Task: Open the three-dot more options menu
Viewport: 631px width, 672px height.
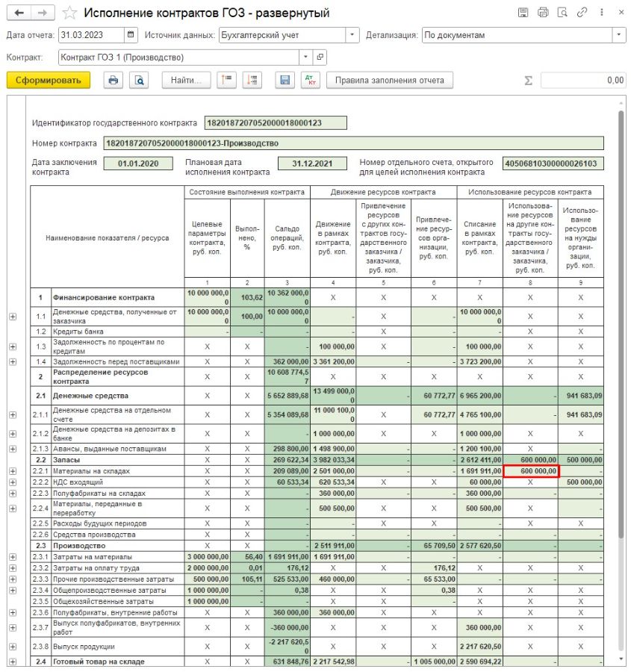Action: [602, 13]
